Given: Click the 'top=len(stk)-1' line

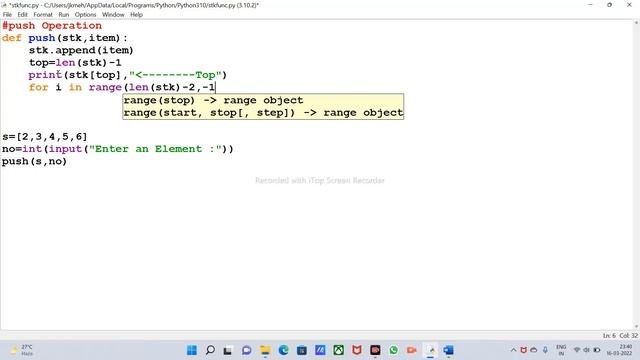Looking at the screenshot, I should point(75,62).
